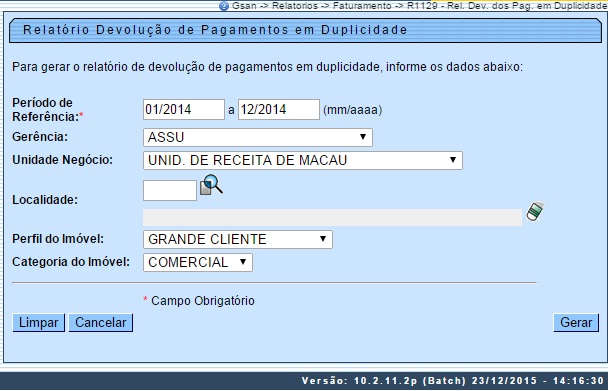Expand the Unidade Negócio dropdown
This screenshot has width=608, height=391.
[303, 160]
